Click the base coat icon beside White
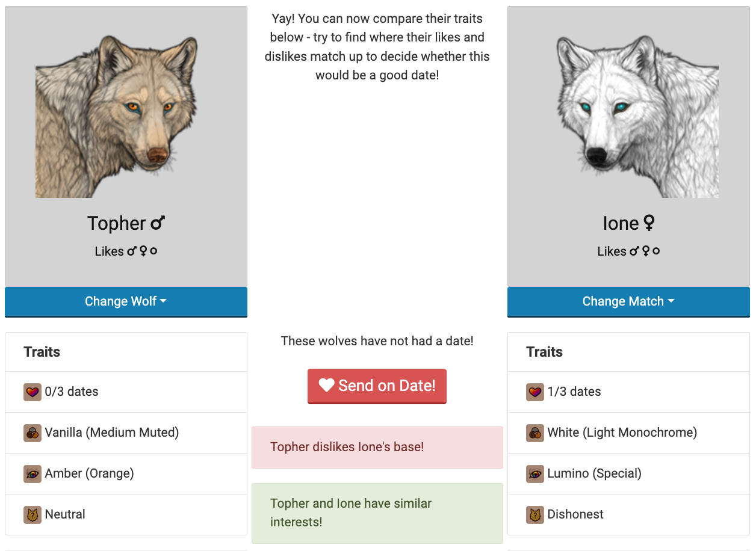This screenshot has width=756, height=551. [x=534, y=433]
